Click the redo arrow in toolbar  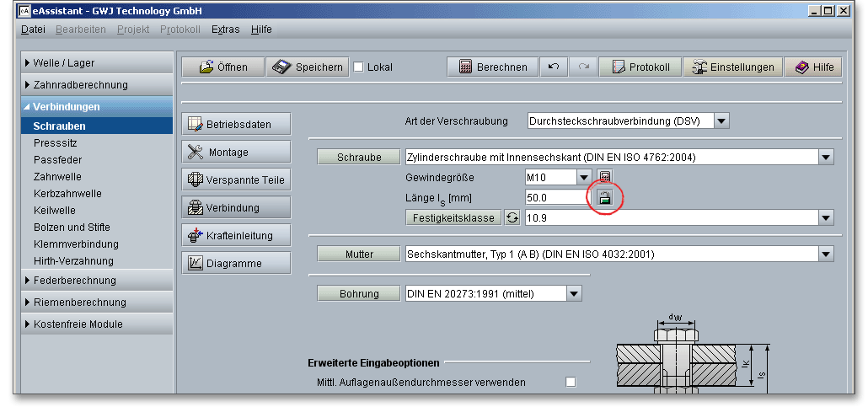coord(583,67)
